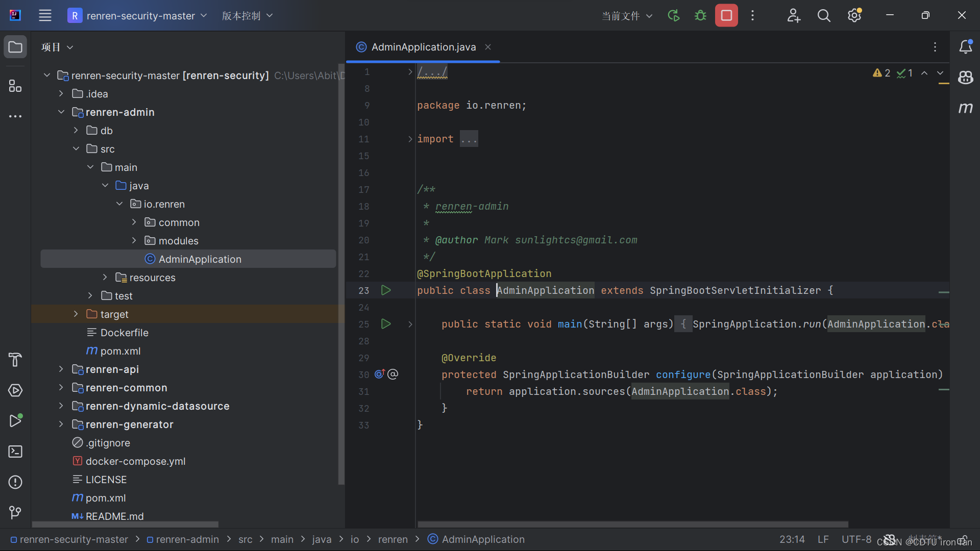Open the Maven panel icon on right

[965, 108]
